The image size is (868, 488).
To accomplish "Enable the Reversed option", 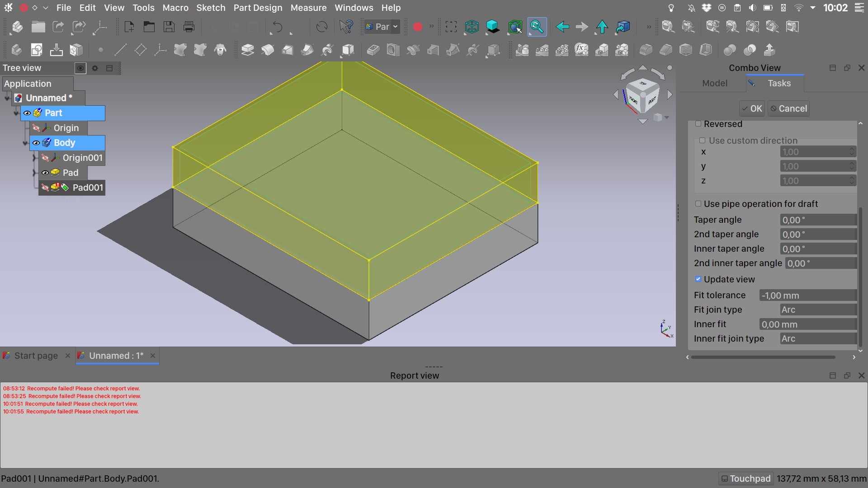I will pyautogui.click(x=698, y=124).
